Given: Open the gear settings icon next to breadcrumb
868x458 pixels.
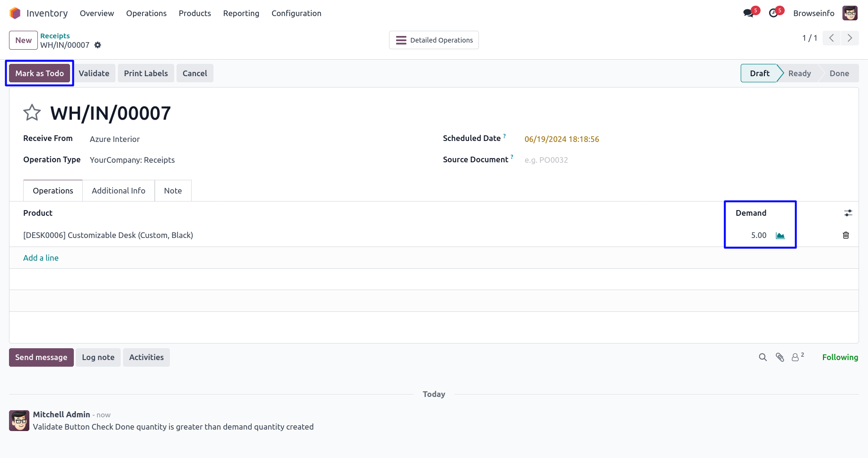Looking at the screenshot, I should click(97, 45).
